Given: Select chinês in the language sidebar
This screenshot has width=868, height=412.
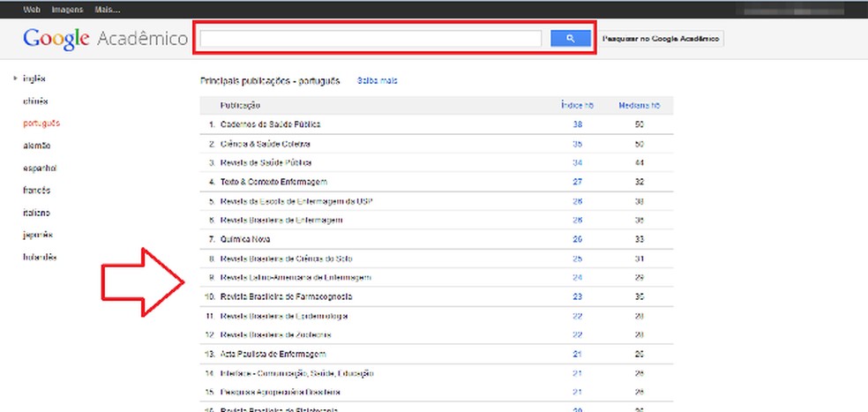Looking at the screenshot, I should (35, 101).
